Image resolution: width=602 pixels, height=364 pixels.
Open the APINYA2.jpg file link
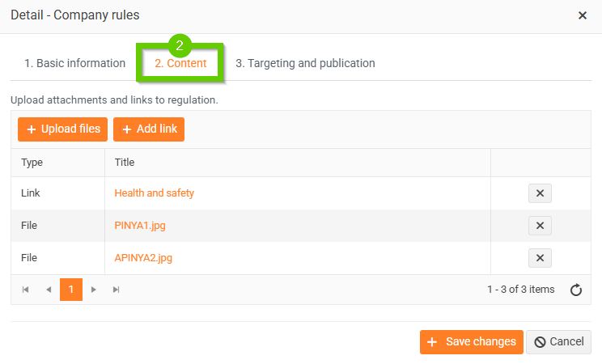tap(143, 258)
